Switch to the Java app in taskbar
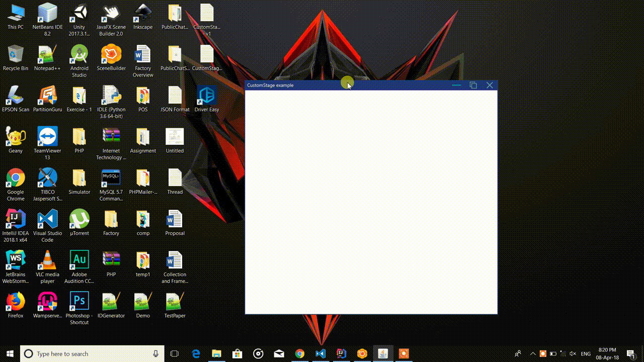The image size is (644, 362). (x=383, y=354)
